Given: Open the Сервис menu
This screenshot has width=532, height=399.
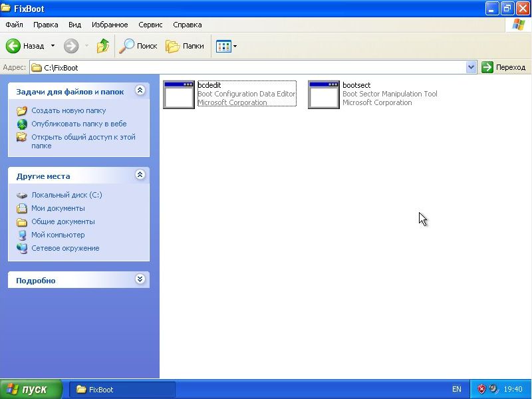Looking at the screenshot, I should pos(150,25).
